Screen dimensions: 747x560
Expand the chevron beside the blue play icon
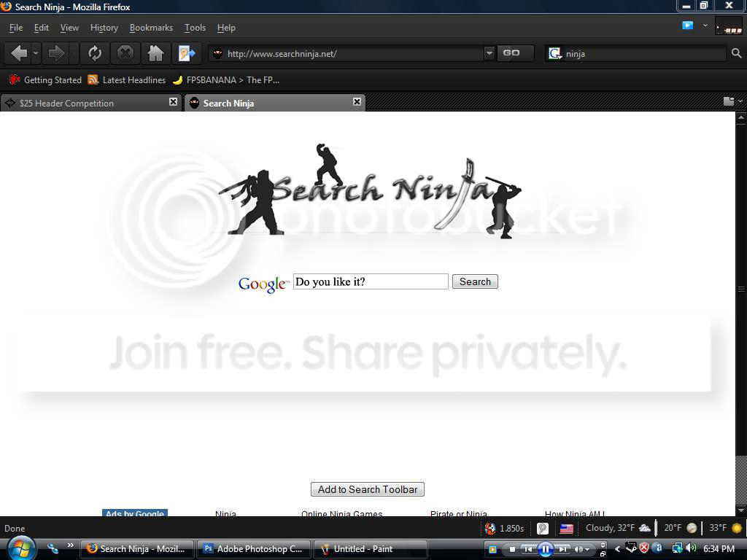tap(705, 26)
